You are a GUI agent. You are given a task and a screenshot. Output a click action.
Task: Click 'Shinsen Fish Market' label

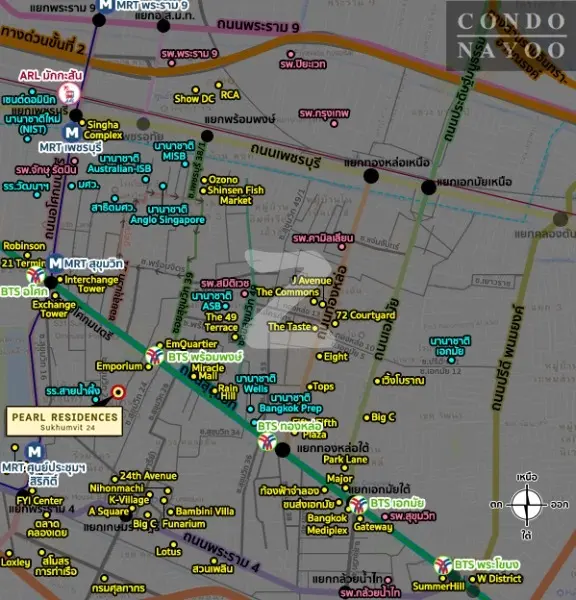click(235, 195)
